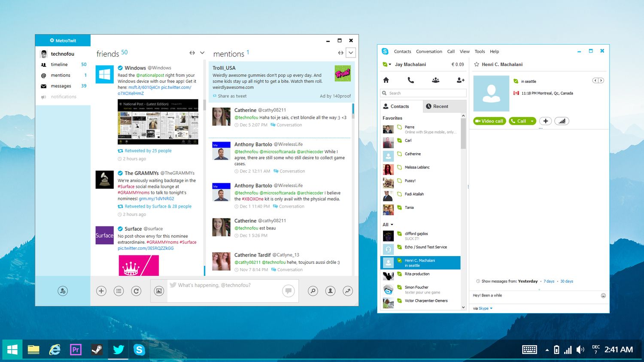Screen dimensions: 644x362
Task: Open the MetroTwit search magnifier icon
Action: point(313,291)
